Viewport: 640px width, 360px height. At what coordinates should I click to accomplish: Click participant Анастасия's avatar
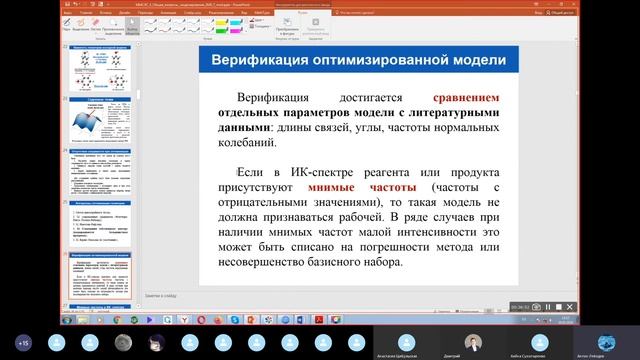407,342
